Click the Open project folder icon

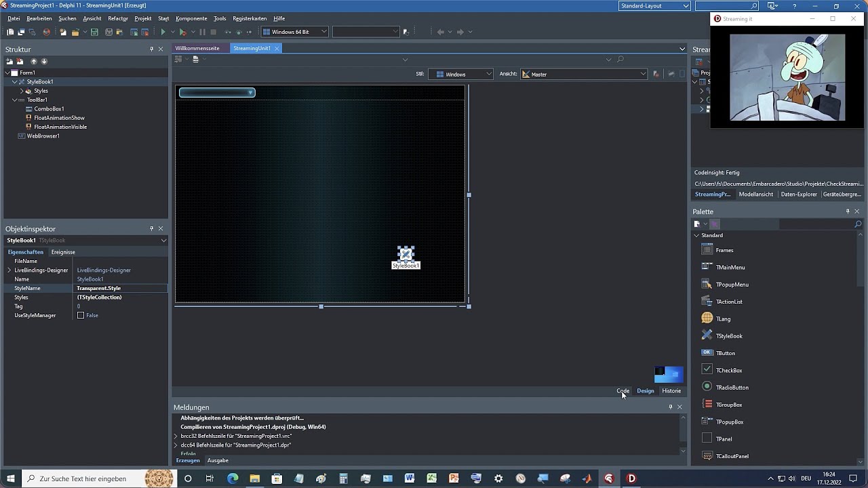point(75,32)
